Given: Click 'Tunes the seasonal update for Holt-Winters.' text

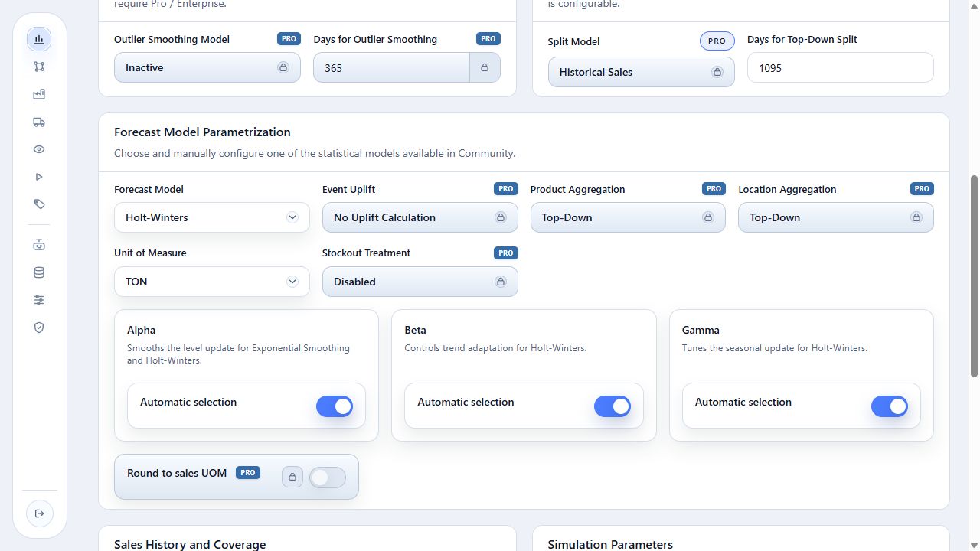Looking at the screenshot, I should (x=775, y=348).
